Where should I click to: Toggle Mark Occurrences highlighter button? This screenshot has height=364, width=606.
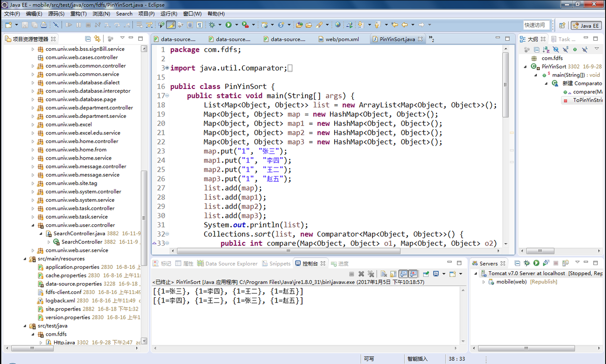pos(171,25)
